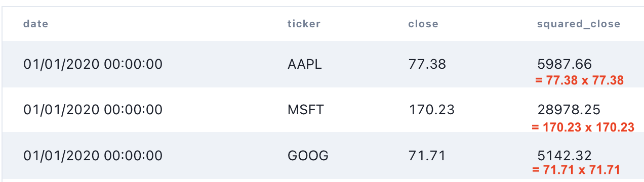
Task: Select the red '= 170.23 x 170.23' annotation
Action: pyautogui.click(x=583, y=127)
